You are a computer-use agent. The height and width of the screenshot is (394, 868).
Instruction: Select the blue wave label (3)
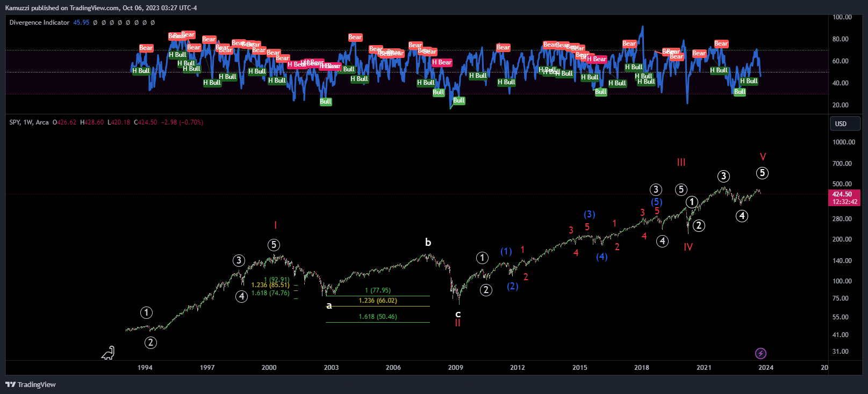[x=590, y=214]
